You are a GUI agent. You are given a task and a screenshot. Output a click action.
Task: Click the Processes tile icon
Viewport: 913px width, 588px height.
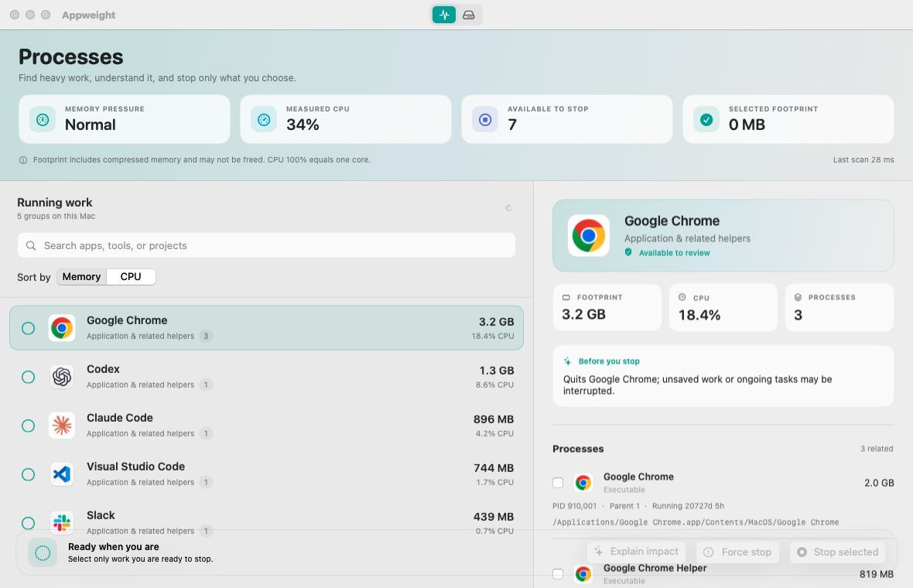(798, 297)
